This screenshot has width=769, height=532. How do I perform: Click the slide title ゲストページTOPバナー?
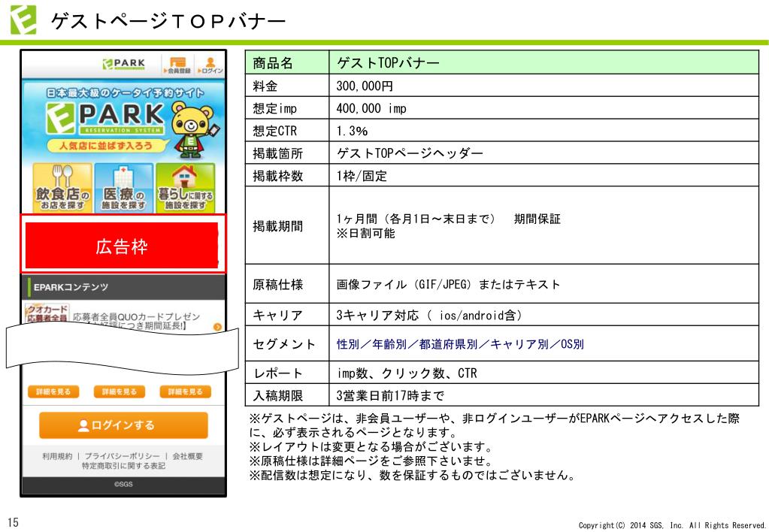coord(168,20)
